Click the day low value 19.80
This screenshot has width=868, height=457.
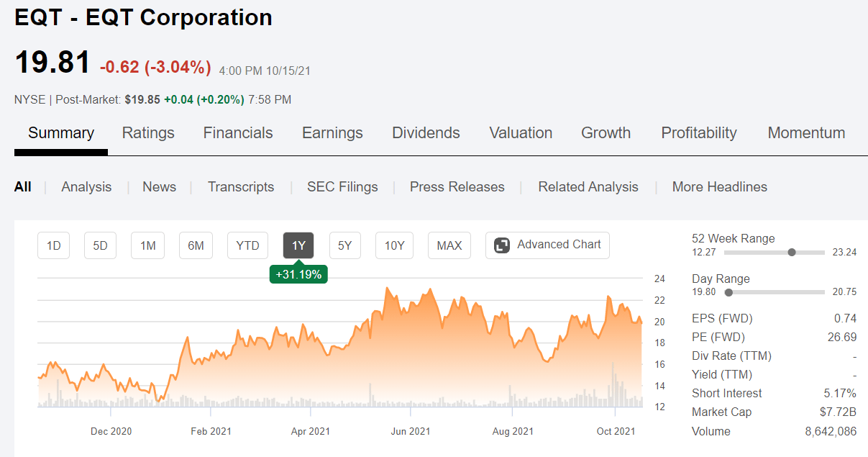click(x=703, y=293)
